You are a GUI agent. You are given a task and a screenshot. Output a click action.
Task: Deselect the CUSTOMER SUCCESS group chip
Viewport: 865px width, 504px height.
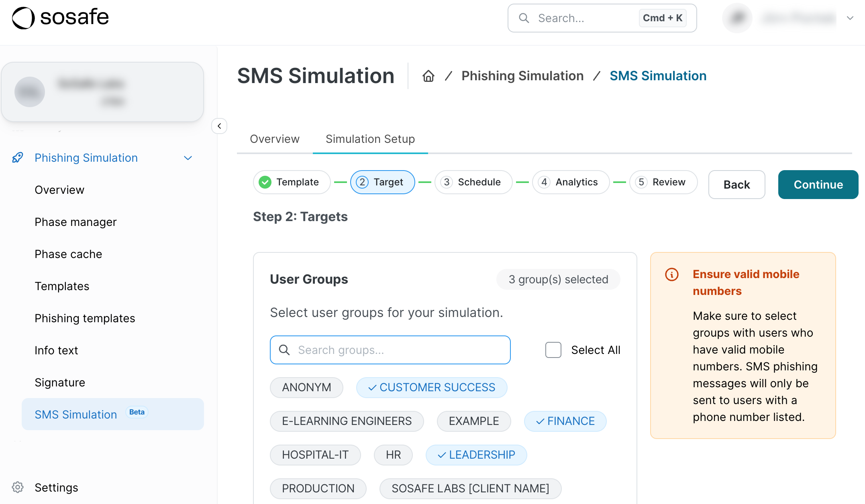click(x=431, y=388)
